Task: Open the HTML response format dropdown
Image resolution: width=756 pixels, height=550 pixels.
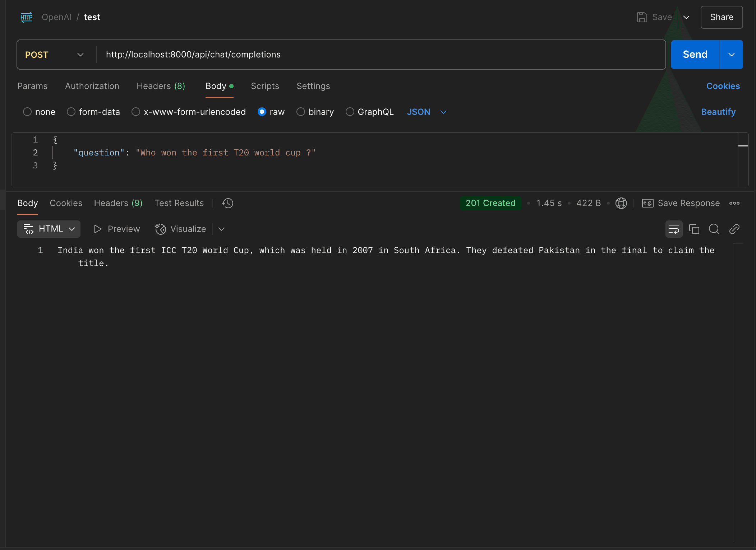Action: pos(71,229)
